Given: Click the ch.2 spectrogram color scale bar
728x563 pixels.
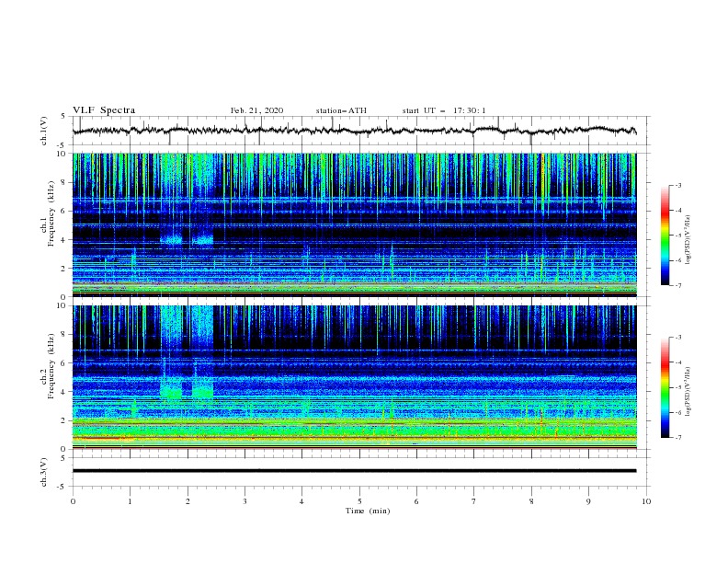Looking at the screenshot, I should point(665,387).
